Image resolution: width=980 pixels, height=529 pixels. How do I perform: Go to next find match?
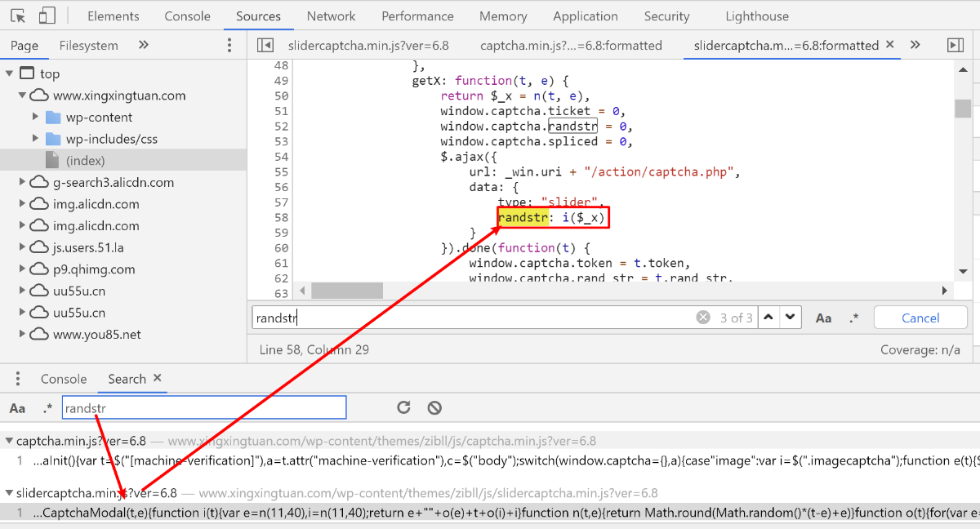point(790,318)
